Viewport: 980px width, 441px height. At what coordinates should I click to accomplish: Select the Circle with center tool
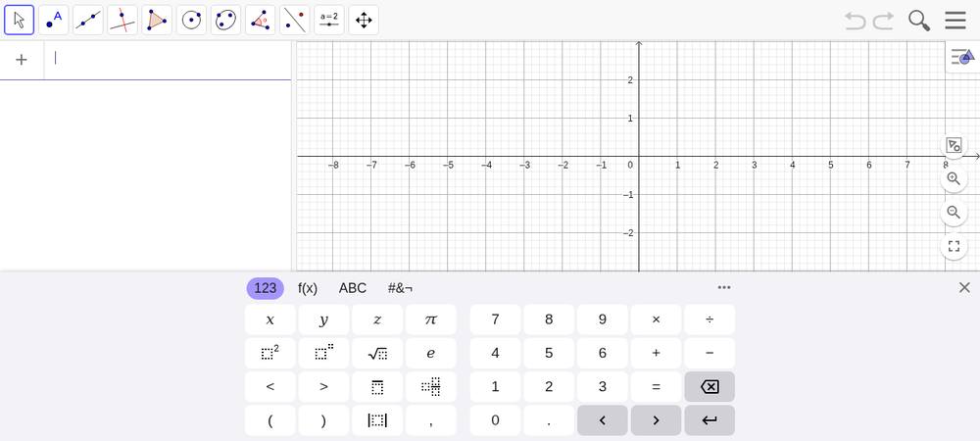[191, 20]
